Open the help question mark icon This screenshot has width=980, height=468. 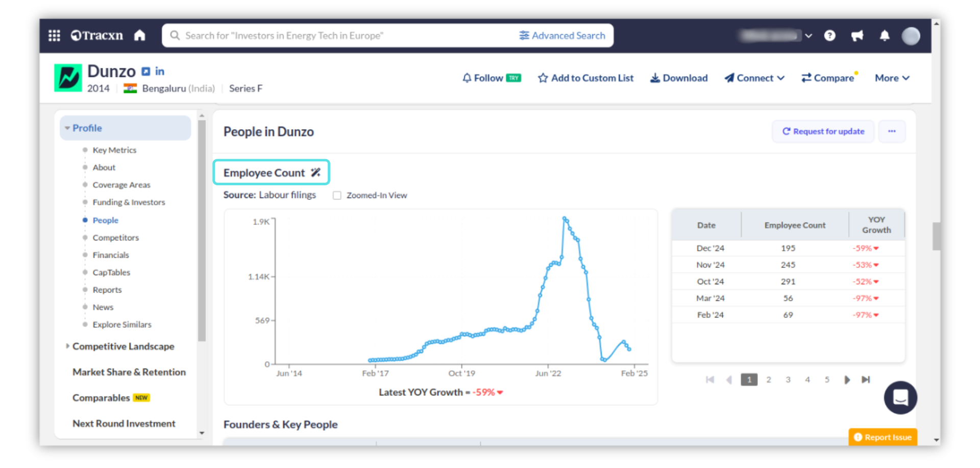(x=830, y=35)
